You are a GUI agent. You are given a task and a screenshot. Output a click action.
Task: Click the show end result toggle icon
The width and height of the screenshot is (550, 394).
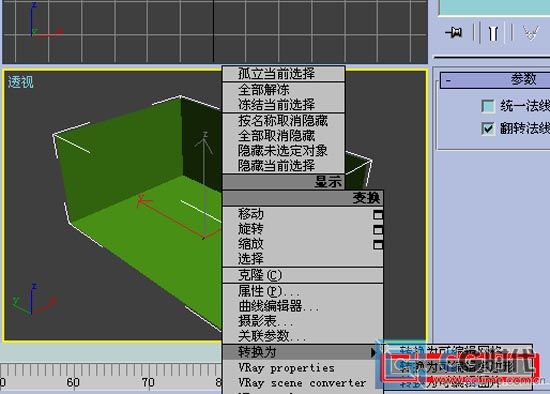tap(493, 33)
